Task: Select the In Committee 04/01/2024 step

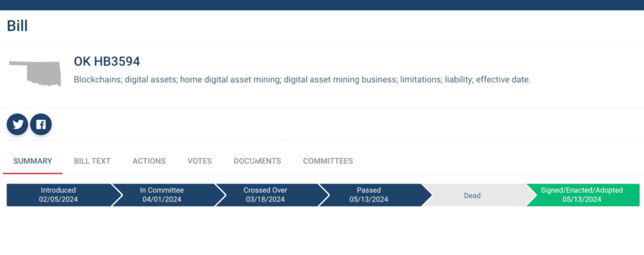Action: 162,195
